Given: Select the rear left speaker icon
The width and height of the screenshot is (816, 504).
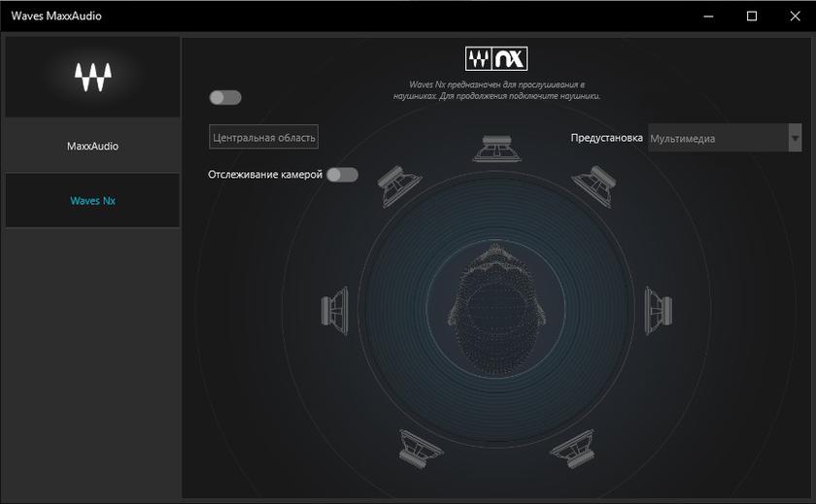Looking at the screenshot, I should pyautogui.click(x=421, y=446).
